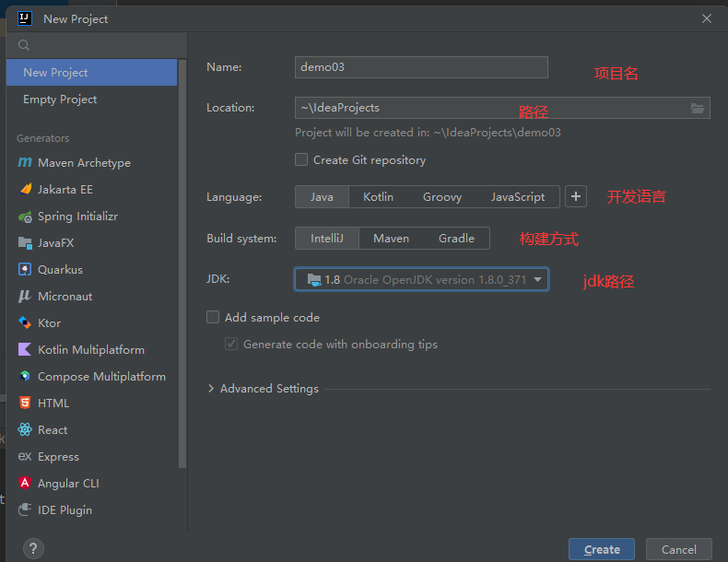Enable Create Git repository checkbox
Image resolution: width=728 pixels, height=562 pixels.
coord(301,160)
